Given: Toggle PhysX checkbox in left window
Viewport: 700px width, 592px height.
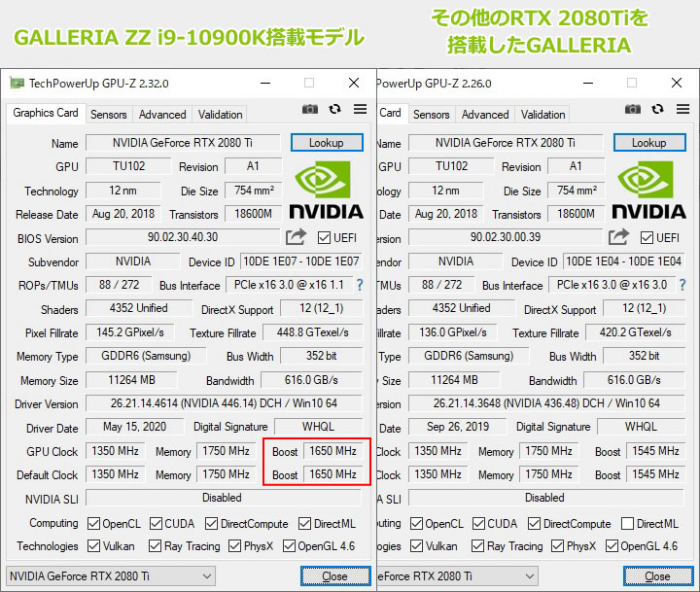Looking at the screenshot, I should click(x=235, y=545).
